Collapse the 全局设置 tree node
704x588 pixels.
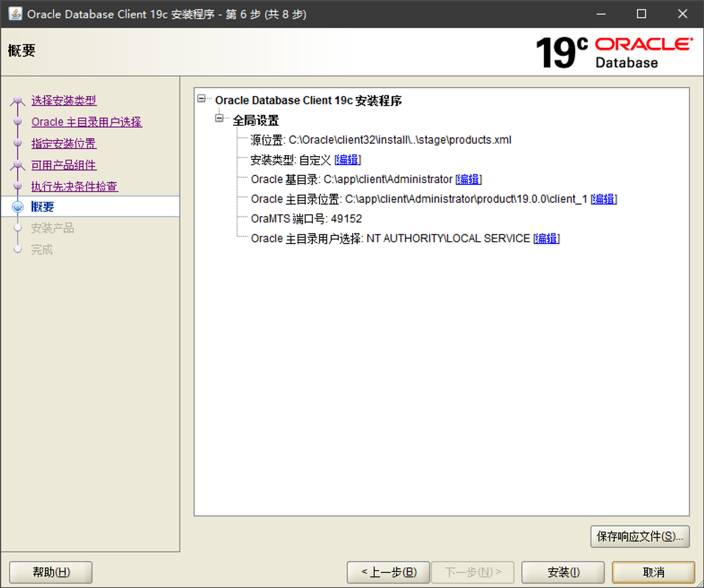coord(220,118)
